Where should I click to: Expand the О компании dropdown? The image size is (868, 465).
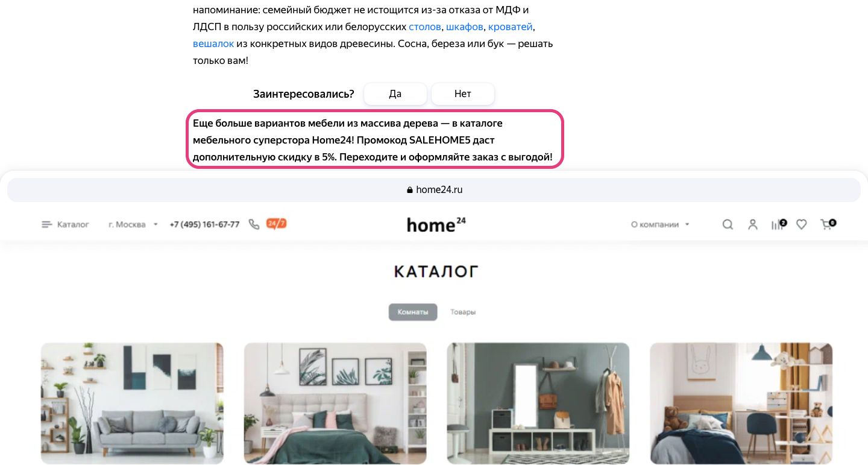660,224
